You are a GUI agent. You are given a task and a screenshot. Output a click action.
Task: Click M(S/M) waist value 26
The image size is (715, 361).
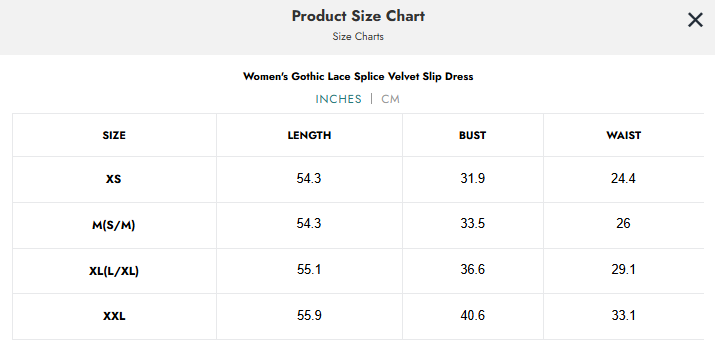click(623, 223)
